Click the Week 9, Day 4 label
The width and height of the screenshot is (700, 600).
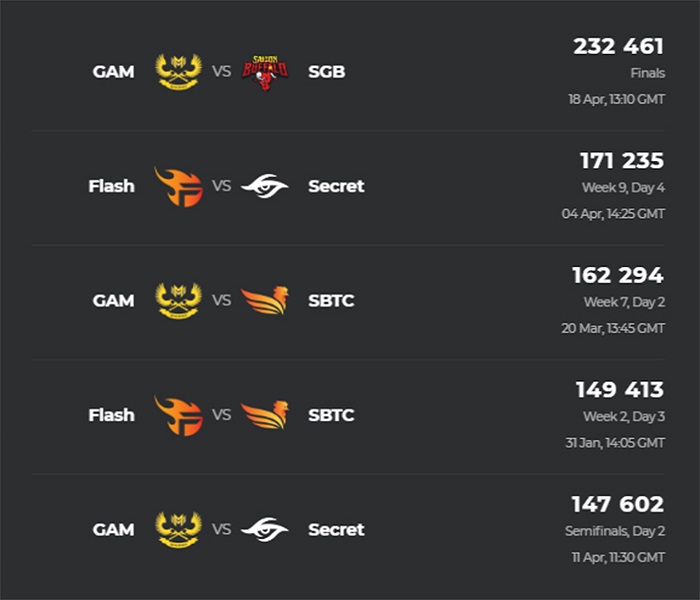624,188
